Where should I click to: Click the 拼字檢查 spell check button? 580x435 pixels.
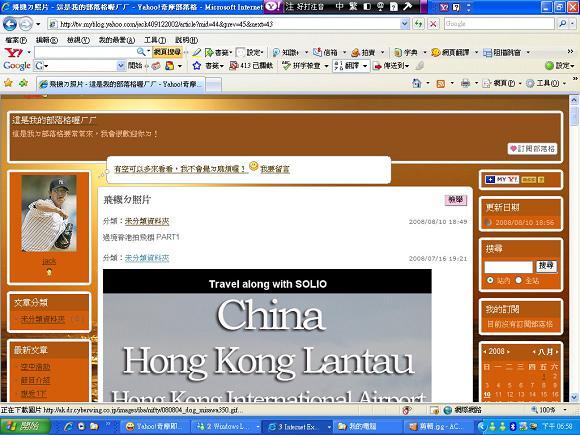coord(302,66)
